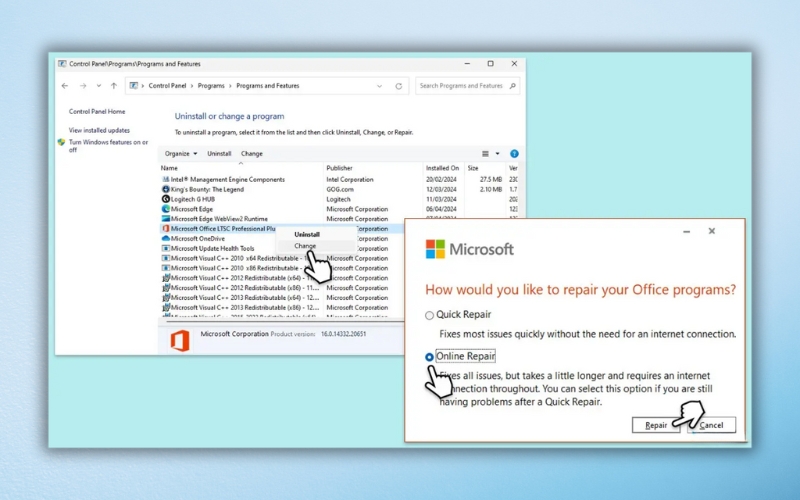Sort by Installed On column header
Screen dimensions: 800x500
pos(443,168)
